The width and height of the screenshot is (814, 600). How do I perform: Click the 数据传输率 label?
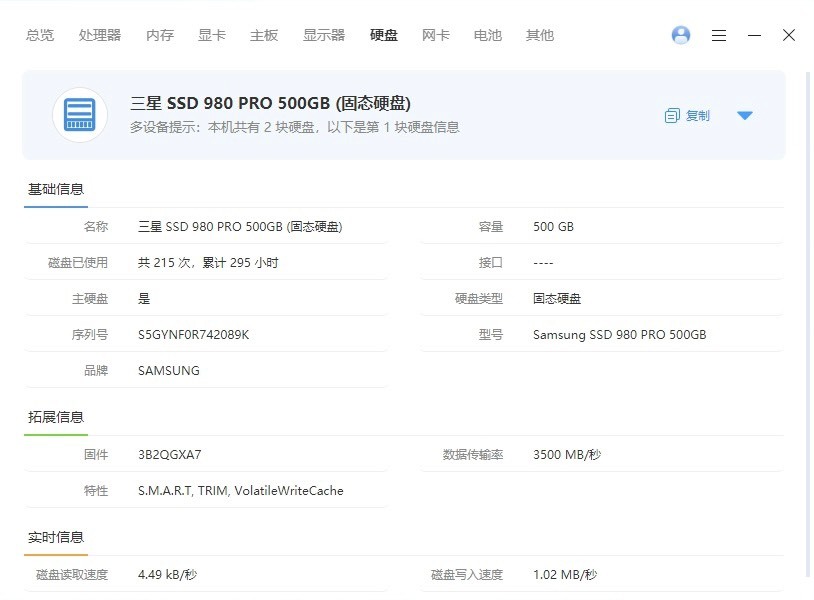(473, 455)
